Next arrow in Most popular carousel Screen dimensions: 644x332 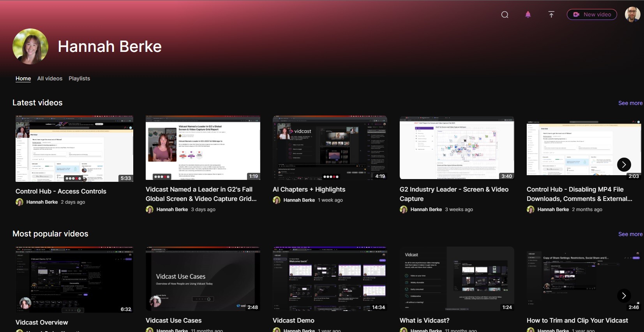[x=624, y=296]
